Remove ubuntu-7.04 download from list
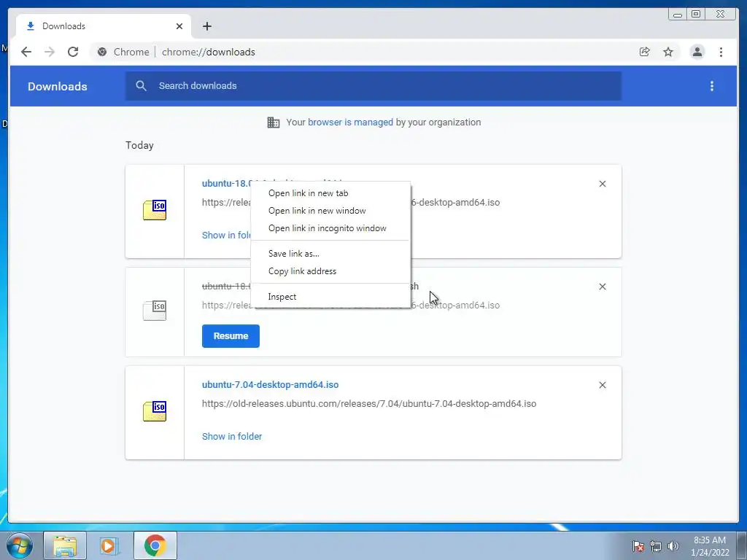This screenshot has width=747, height=560. (602, 385)
